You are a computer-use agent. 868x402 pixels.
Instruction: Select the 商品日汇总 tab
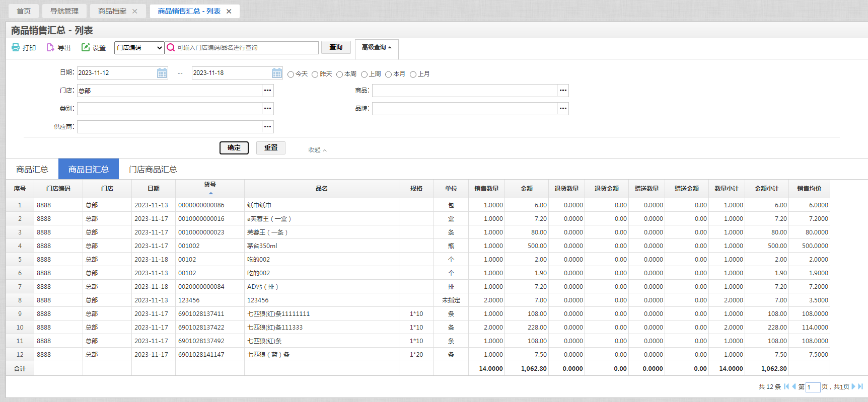89,169
